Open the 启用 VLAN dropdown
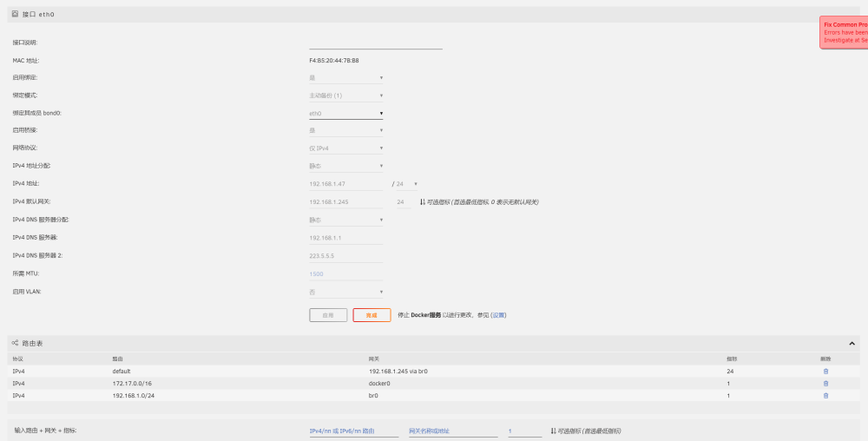This screenshot has width=868, height=441. (x=346, y=292)
